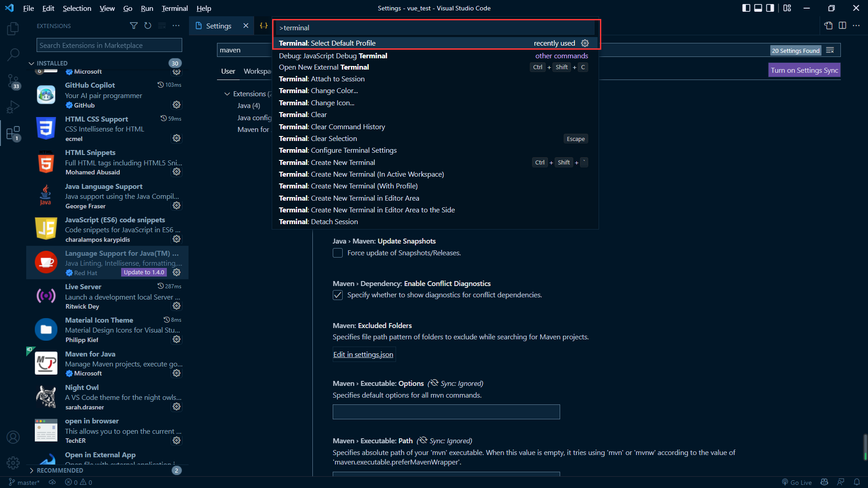Open manage gear for Maven for Java
This screenshot has width=868, height=488.
coord(177,373)
